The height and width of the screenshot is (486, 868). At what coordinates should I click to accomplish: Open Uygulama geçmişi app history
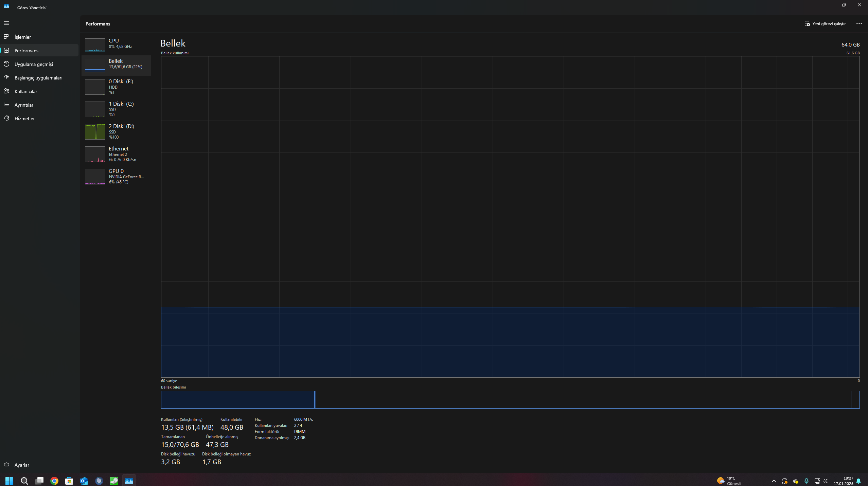pos(34,64)
